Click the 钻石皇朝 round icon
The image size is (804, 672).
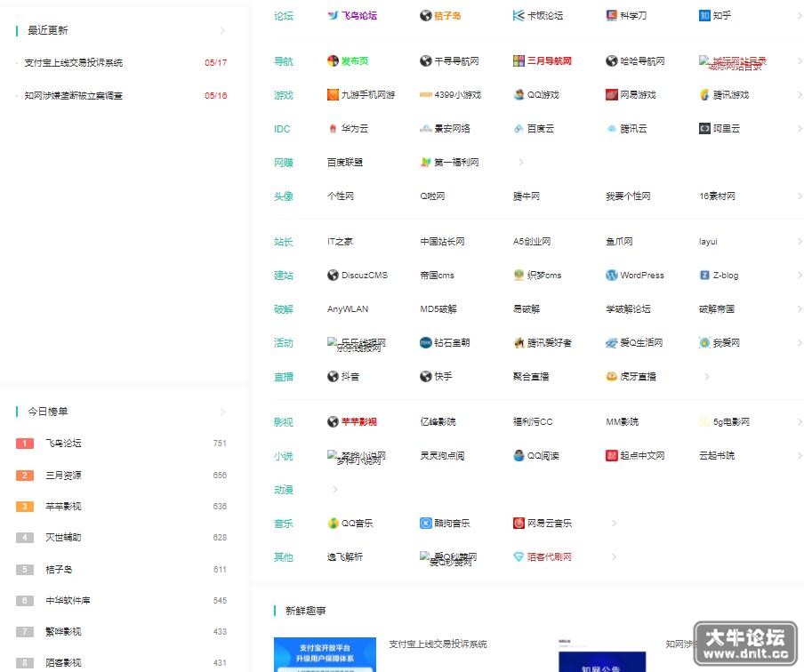click(426, 343)
